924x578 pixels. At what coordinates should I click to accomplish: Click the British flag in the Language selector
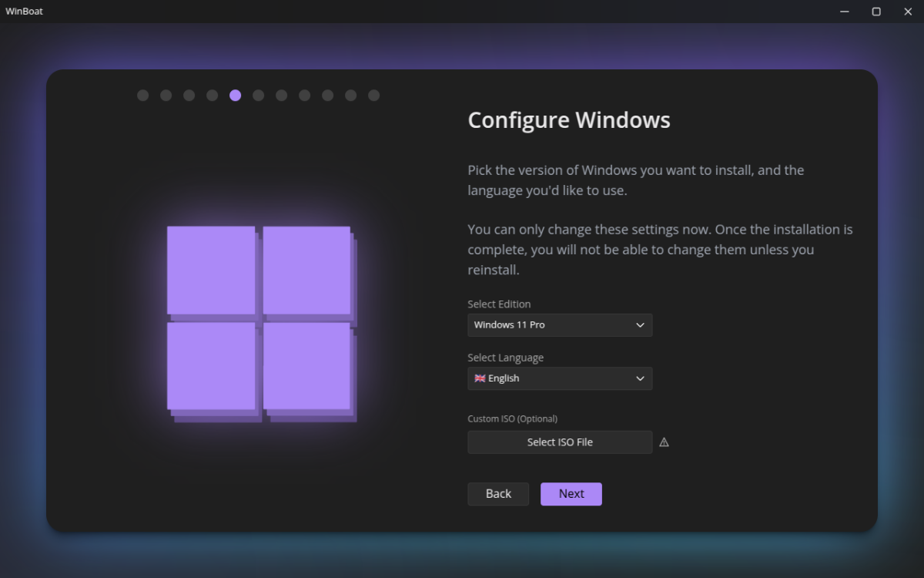[478, 378]
